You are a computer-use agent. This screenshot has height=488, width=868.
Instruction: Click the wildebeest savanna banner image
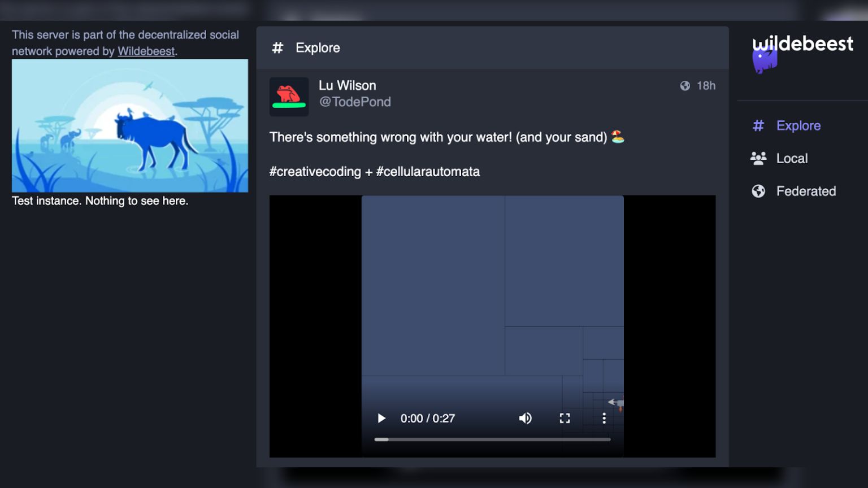pyautogui.click(x=130, y=126)
